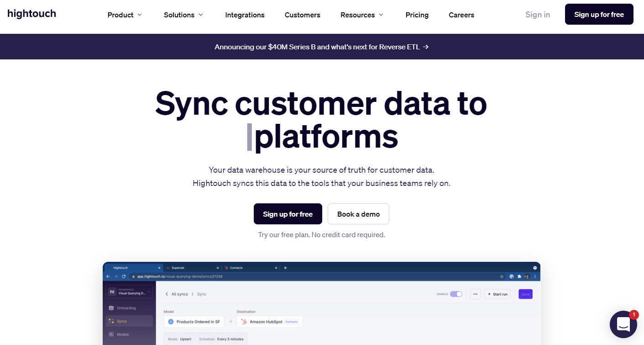Switch to the Superset browser tab
644x345 pixels.
click(x=178, y=268)
